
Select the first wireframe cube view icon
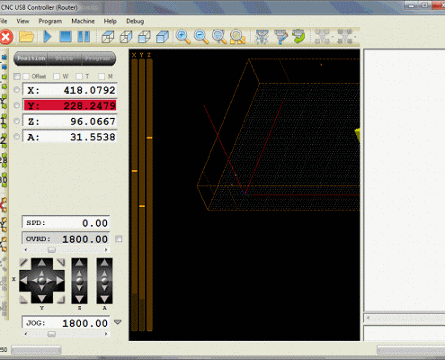tap(108, 37)
